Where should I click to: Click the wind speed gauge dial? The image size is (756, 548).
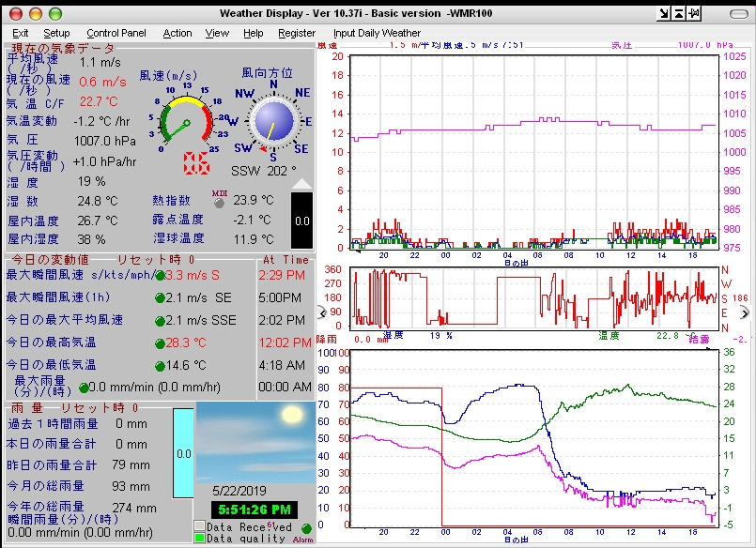coord(187,120)
